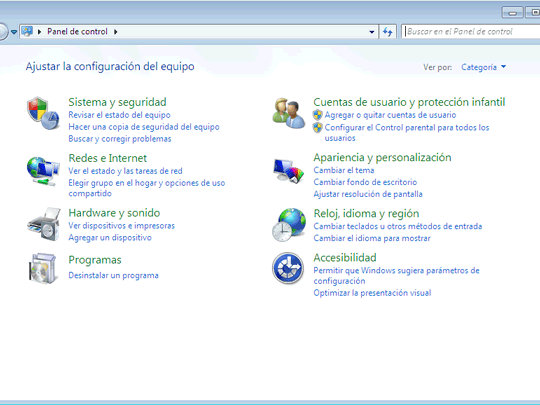This screenshot has width=540, height=405.
Task: Expand the arrow after Panel de control breadcrumb
Action: pos(115,32)
